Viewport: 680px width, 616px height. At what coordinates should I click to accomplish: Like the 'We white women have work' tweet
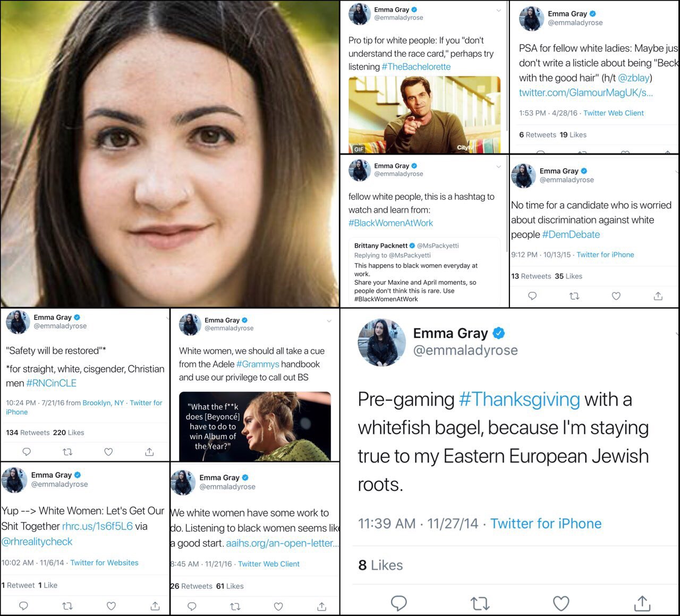coord(278,606)
